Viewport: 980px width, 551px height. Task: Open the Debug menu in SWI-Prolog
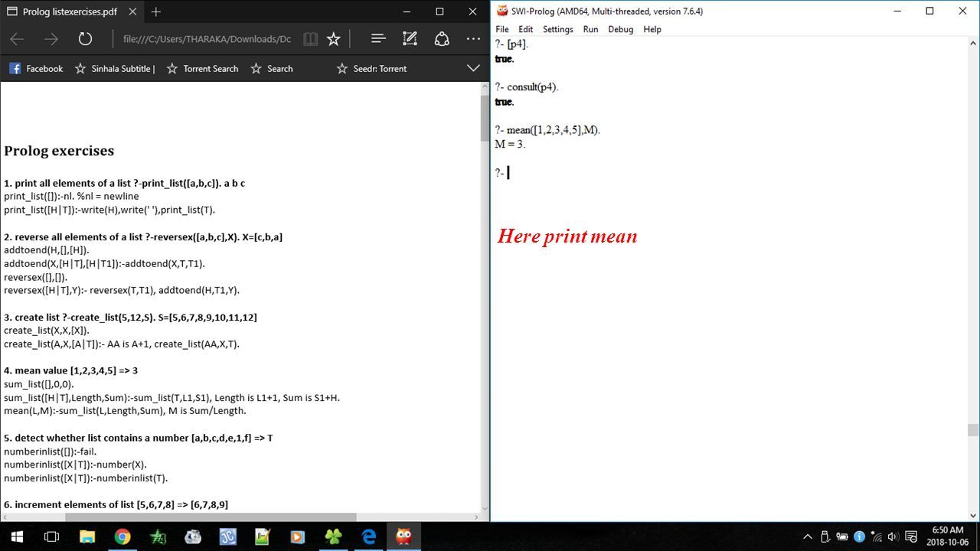(620, 29)
